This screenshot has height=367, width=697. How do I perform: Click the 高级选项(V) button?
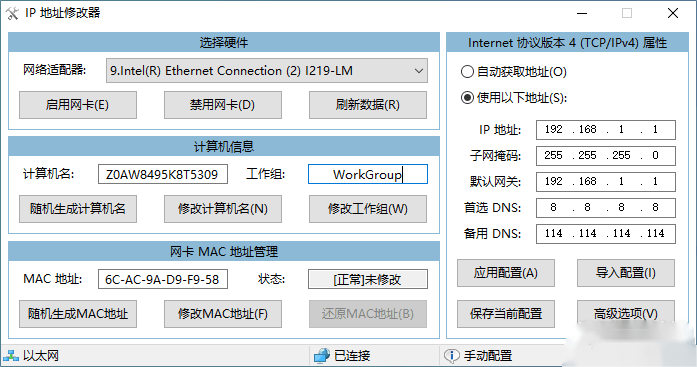(x=626, y=314)
